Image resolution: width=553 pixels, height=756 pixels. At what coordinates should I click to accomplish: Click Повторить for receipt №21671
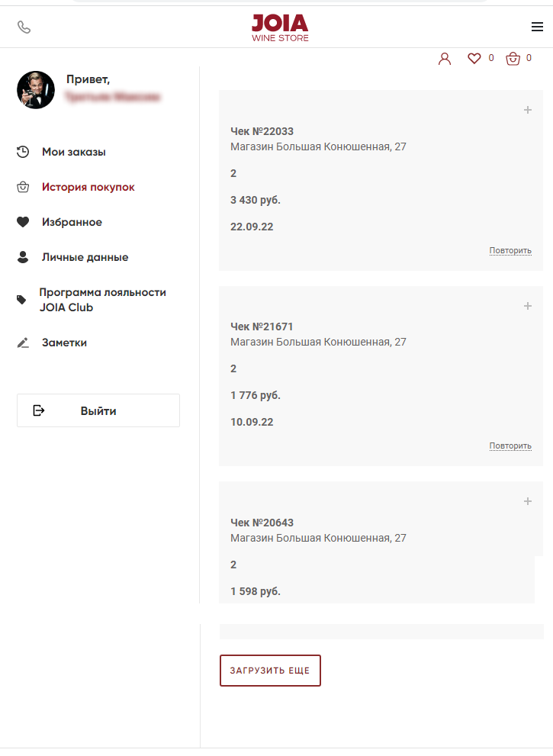[x=510, y=446]
